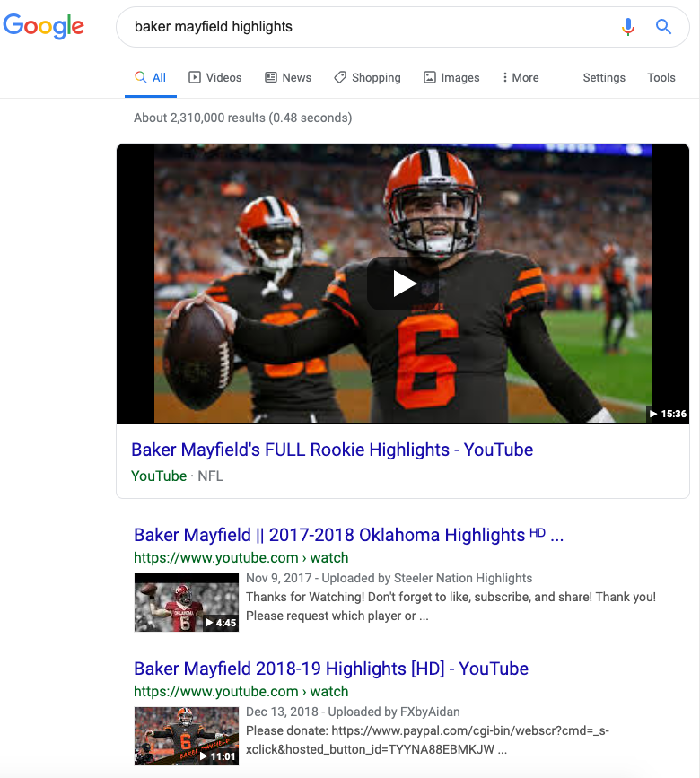700x778 pixels.
Task: Click the Images tab picture icon
Action: point(430,77)
